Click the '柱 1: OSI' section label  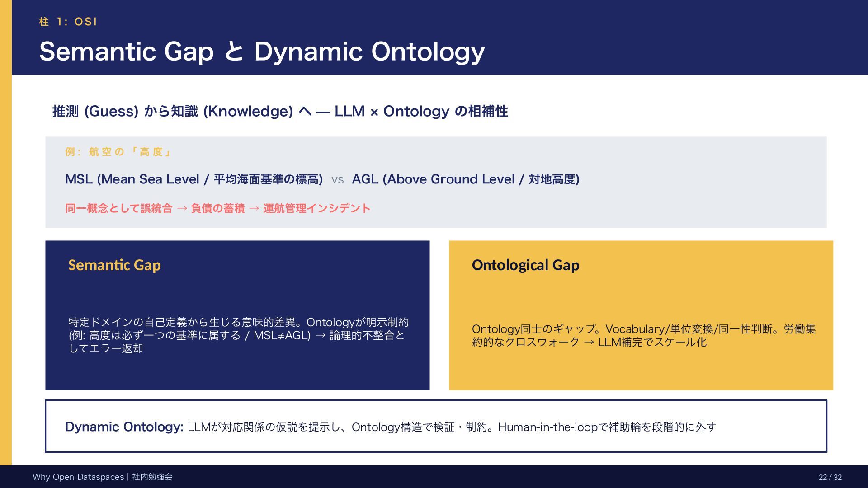(68, 22)
